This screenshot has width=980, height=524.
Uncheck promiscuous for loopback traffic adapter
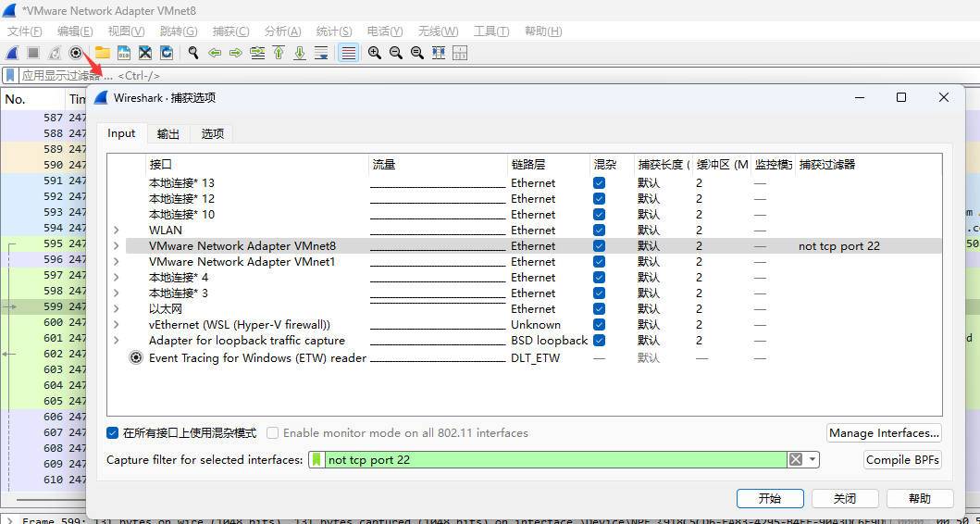tap(599, 340)
